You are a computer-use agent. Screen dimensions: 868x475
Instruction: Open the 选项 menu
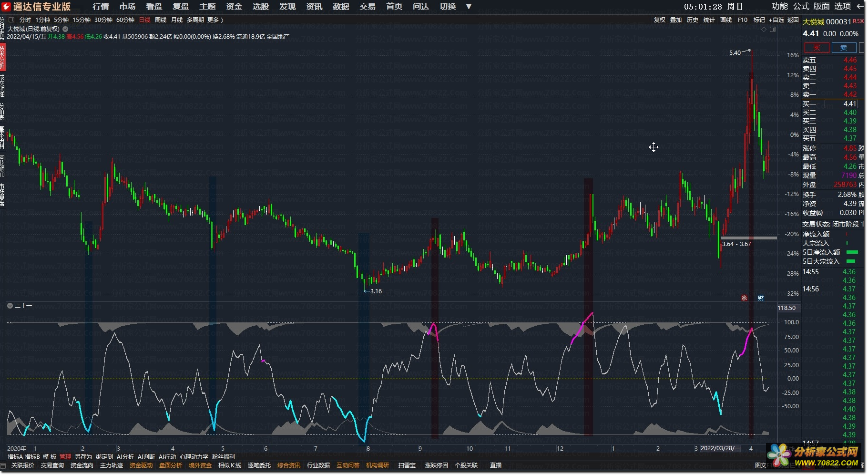click(843, 6)
